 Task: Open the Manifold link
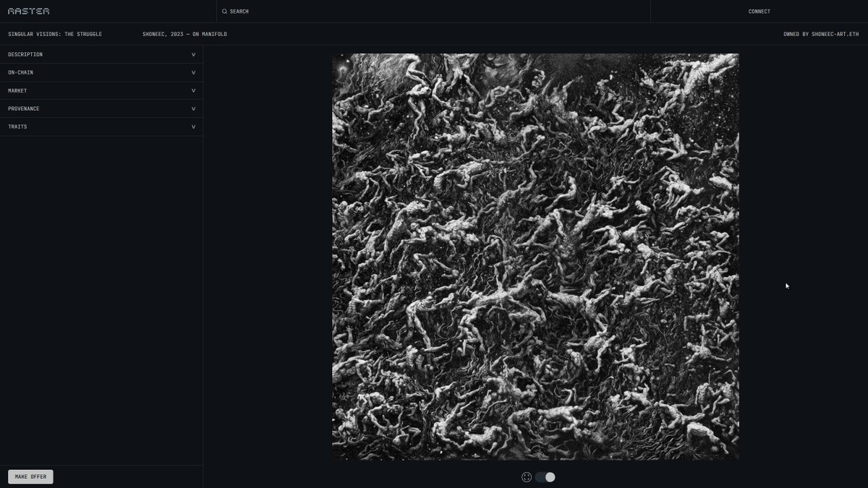click(214, 34)
